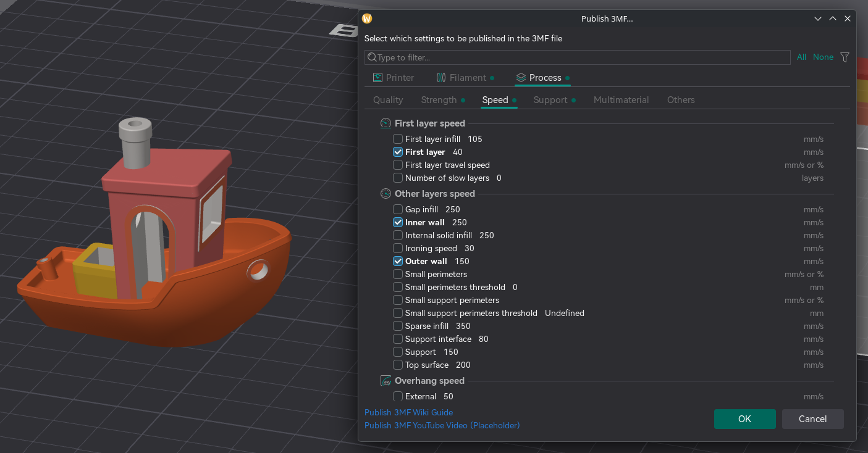Enable First layer travel speed checkbox
The height and width of the screenshot is (453, 868).
click(x=398, y=165)
